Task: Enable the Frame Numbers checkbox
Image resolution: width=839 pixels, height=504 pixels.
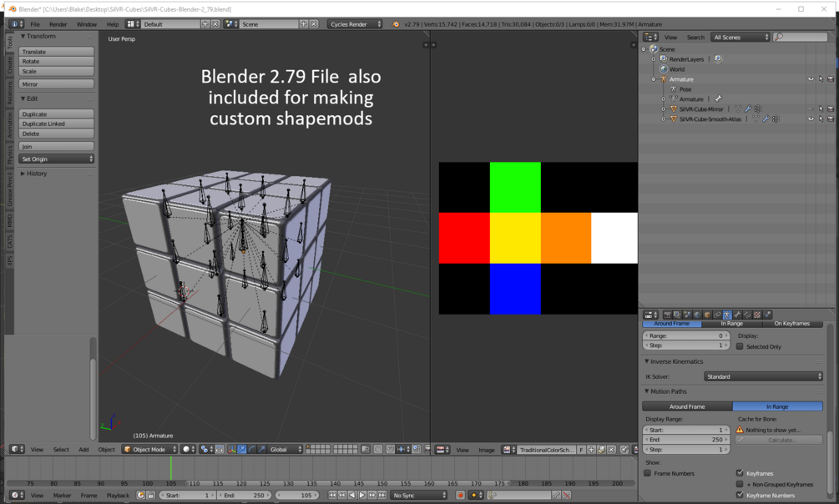Action: point(648,473)
